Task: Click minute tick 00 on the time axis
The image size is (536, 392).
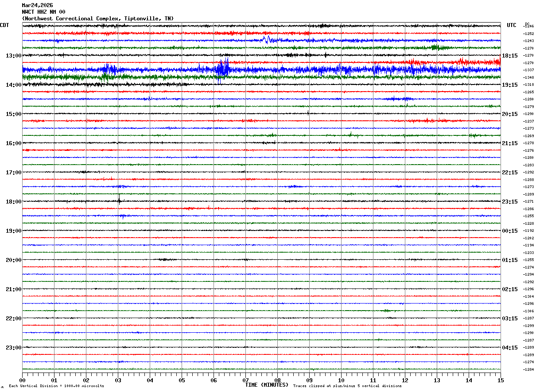Action: click(x=22, y=380)
